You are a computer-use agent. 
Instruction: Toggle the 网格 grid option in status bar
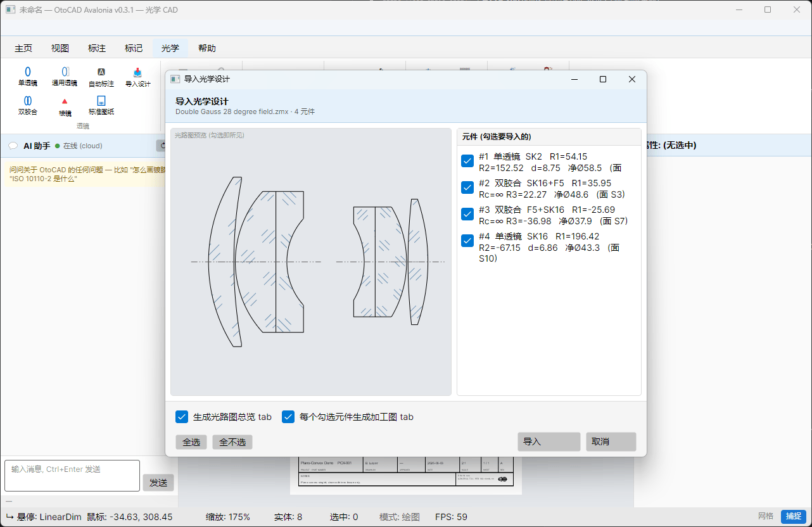click(766, 516)
